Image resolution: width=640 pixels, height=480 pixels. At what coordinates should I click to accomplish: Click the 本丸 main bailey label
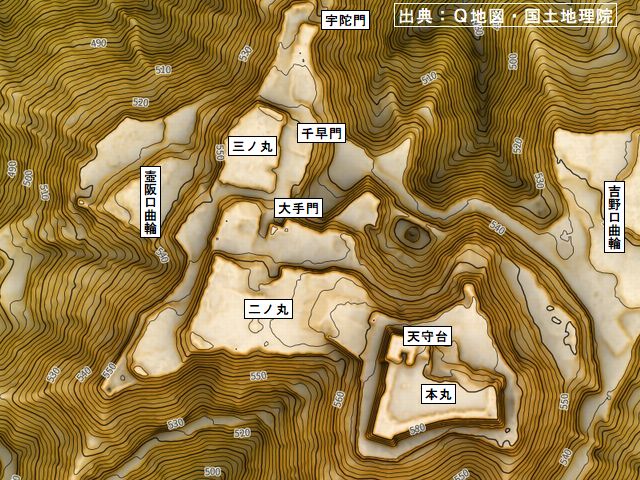[x=438, y=394]
